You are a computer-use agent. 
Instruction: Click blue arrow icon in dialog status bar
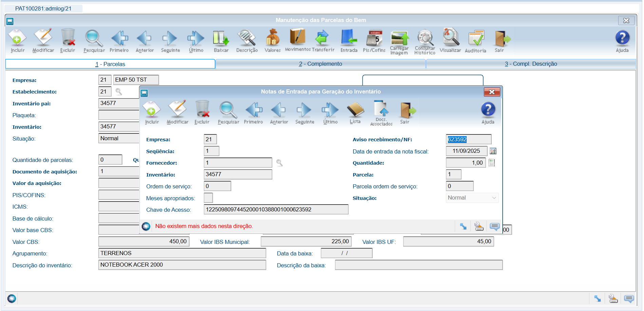point(463,226)
